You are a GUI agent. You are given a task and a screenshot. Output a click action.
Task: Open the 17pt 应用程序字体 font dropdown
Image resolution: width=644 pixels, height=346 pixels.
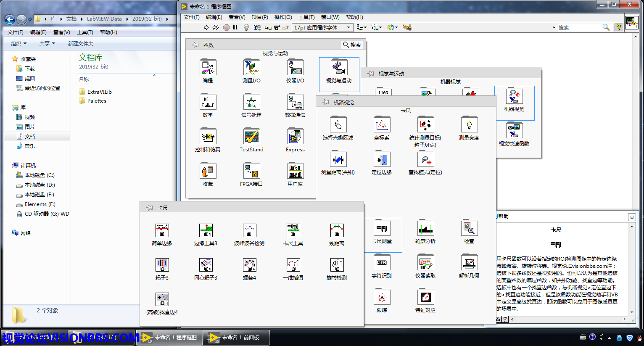click(322, 28)
